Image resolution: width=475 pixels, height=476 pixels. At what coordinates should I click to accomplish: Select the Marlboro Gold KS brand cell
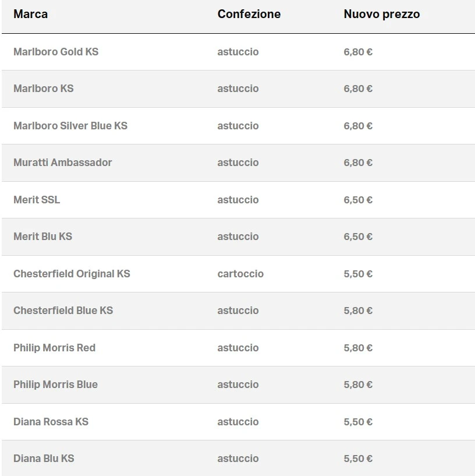coord(56,52)
